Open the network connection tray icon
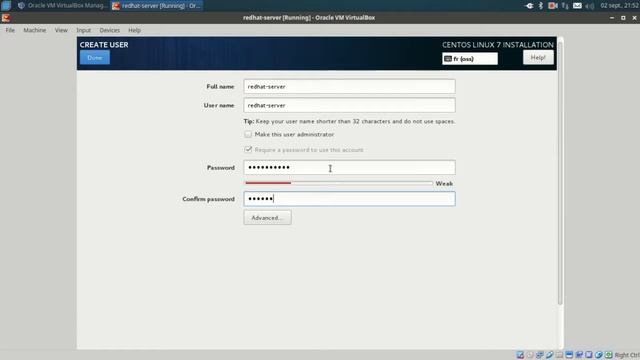Viewport: 640px width, 360px height. click(565, 6)
